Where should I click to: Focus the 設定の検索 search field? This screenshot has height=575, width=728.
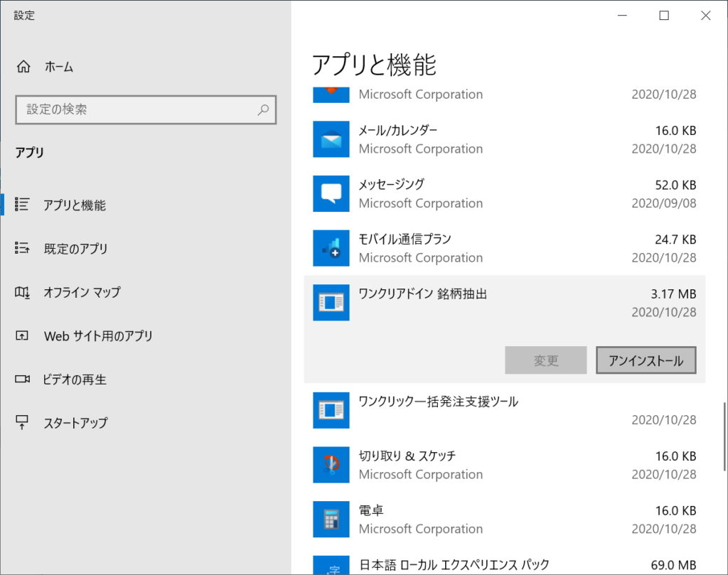click(x=146, y=109)
